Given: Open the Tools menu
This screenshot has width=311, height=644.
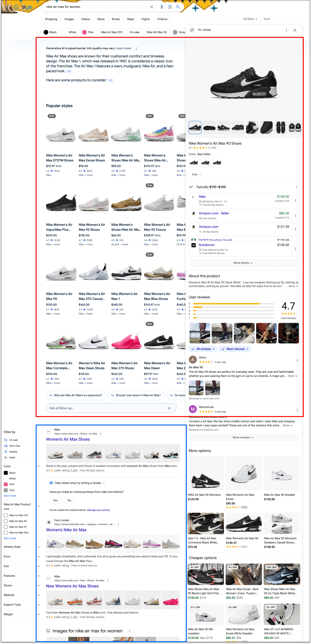Looking at the screenshot, I should [267, 19].
